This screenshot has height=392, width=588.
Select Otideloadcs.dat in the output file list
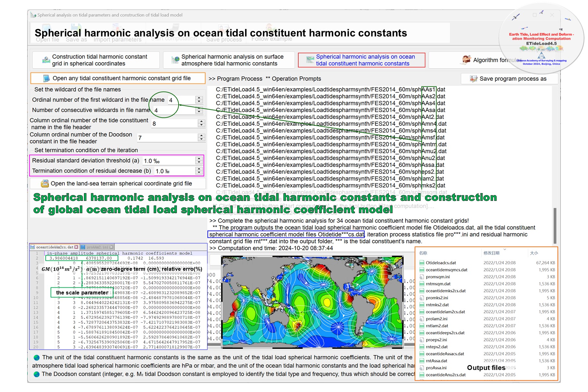(441, 263)
